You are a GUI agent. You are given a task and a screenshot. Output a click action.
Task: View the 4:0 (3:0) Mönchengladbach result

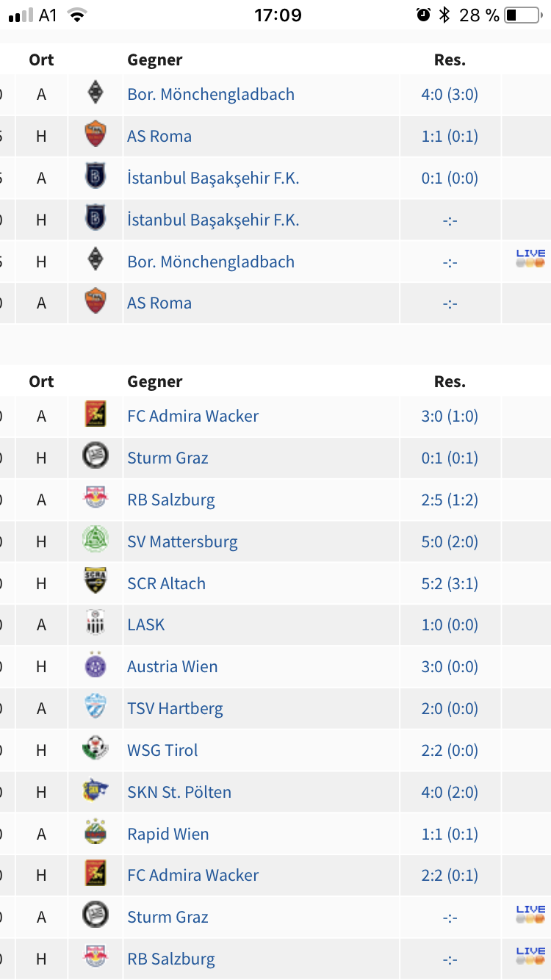(450, 94)
